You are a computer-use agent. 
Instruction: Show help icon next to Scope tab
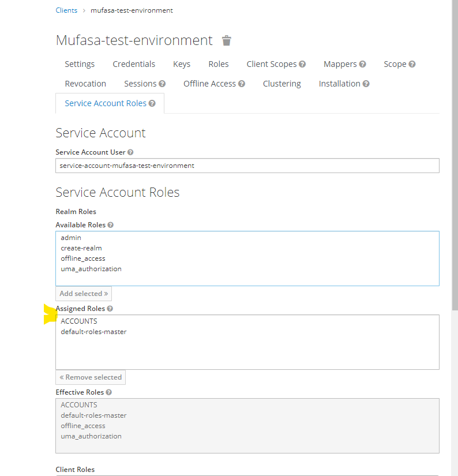click(x=412, y=64)
